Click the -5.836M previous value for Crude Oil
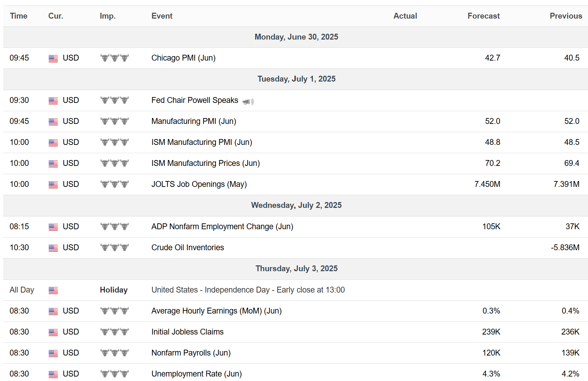588x381 pixels. [565, 247]
